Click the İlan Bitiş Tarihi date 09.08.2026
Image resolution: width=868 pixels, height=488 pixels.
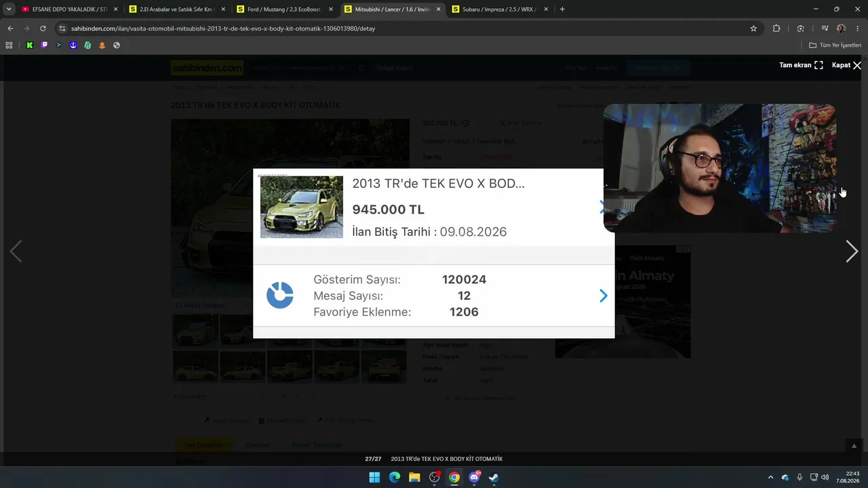pos(473,232)
